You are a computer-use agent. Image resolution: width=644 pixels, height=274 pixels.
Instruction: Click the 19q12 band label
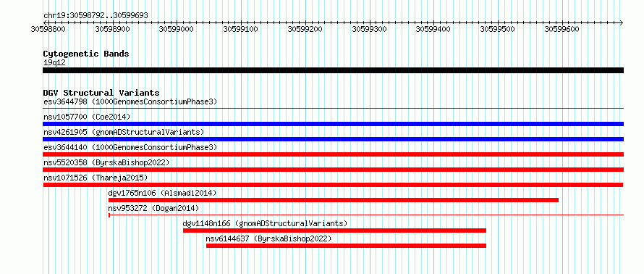54,63
